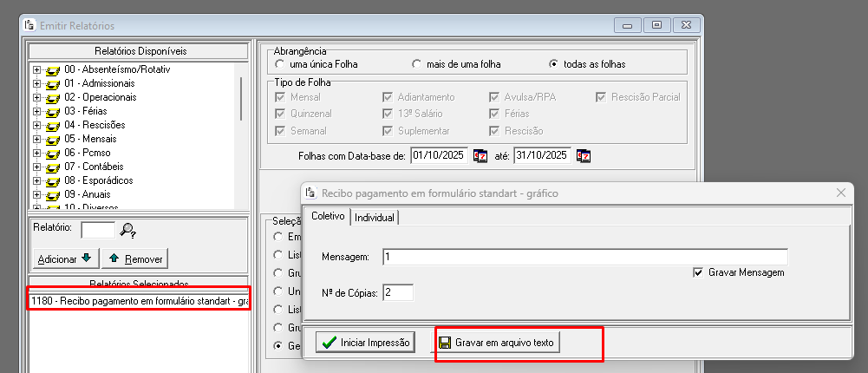This screenshot has height=373, width=868.
Task: Switch to the Coletivo tab
Action: (x=327, y=216)
